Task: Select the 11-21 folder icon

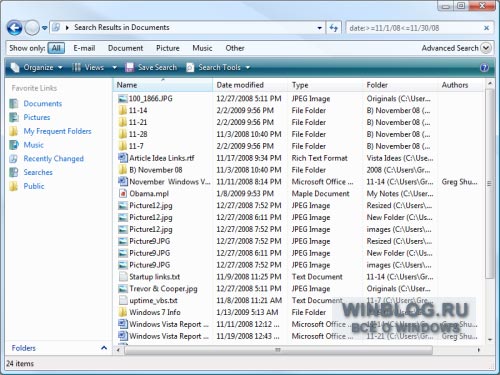Action: coord(123,122)
